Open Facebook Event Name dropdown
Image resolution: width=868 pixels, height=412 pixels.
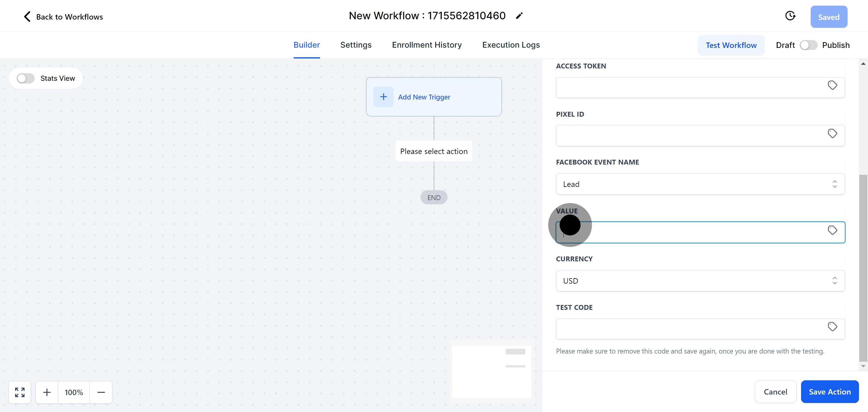point(700,184)
